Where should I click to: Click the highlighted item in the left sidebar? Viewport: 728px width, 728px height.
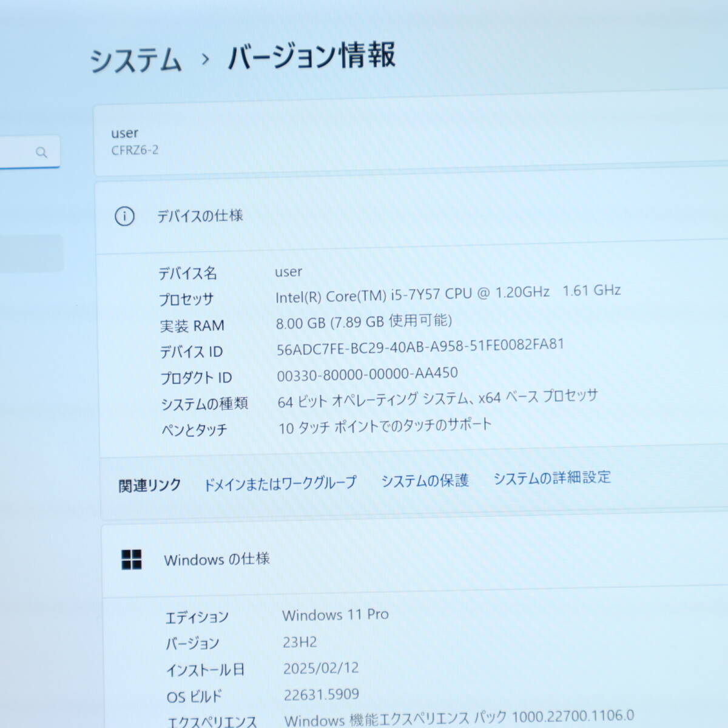click(32, 253)
